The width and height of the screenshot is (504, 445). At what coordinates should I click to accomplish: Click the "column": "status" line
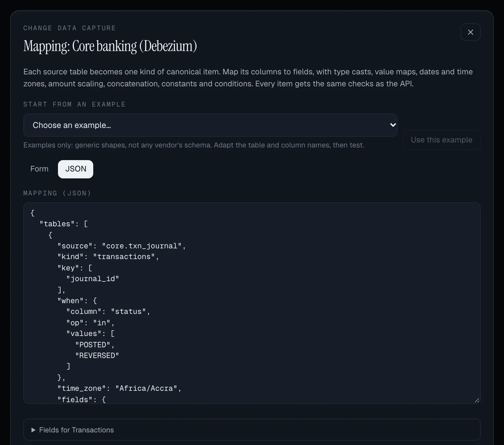tap(108, 311)
